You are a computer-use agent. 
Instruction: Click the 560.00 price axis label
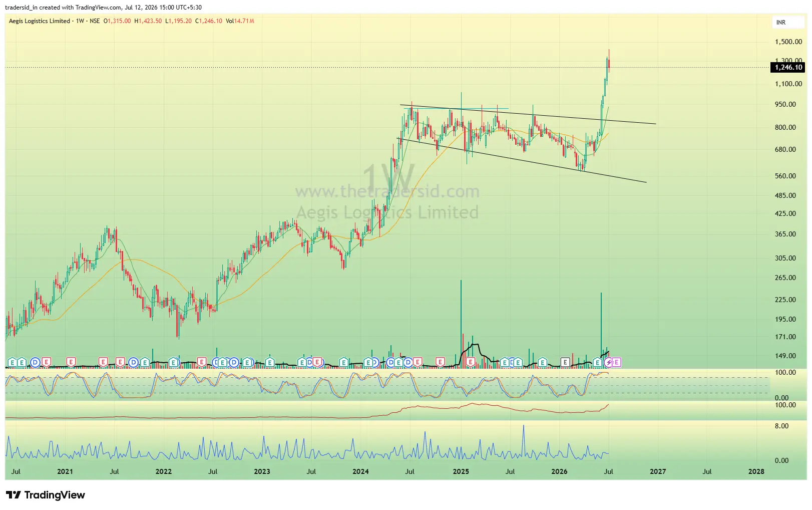tap(785, 176)
